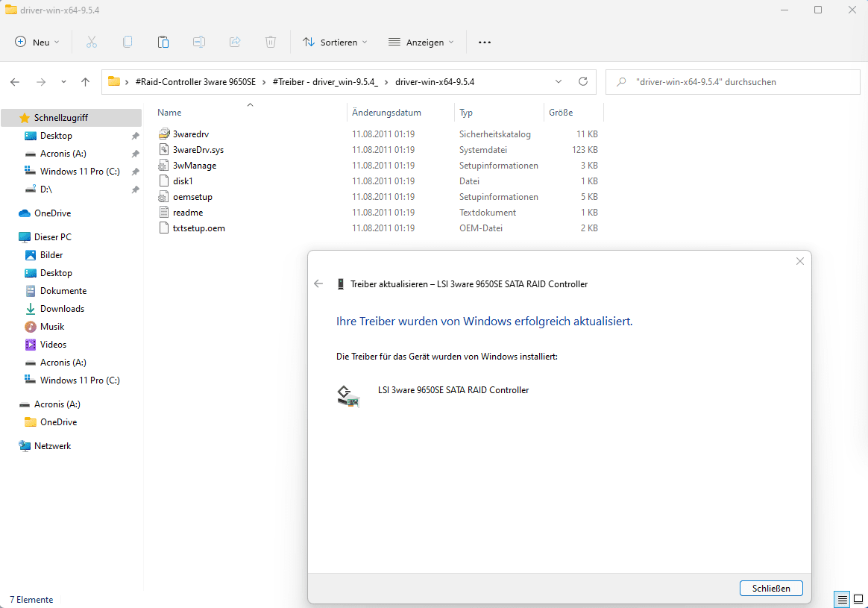Viewport: 868px width, 608px height.
Task: Go forward using Explorer forward arrow
Action: click(x=41, y=82)
